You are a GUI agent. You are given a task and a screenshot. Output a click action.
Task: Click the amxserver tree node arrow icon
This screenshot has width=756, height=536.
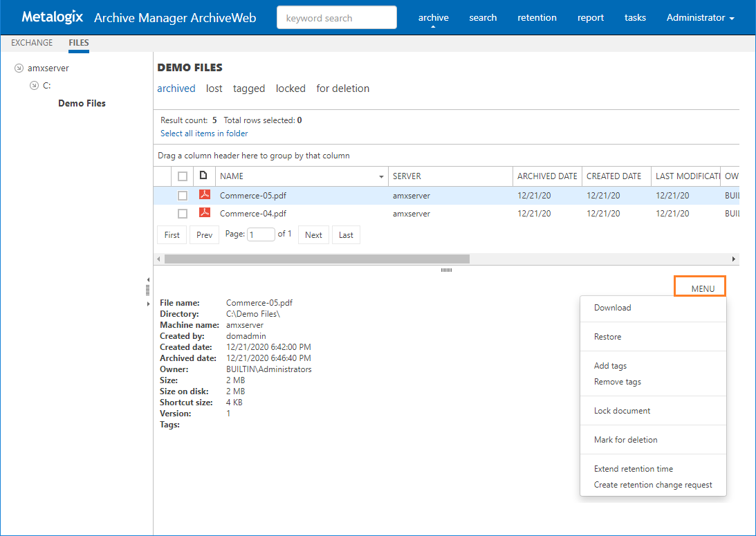19,68
